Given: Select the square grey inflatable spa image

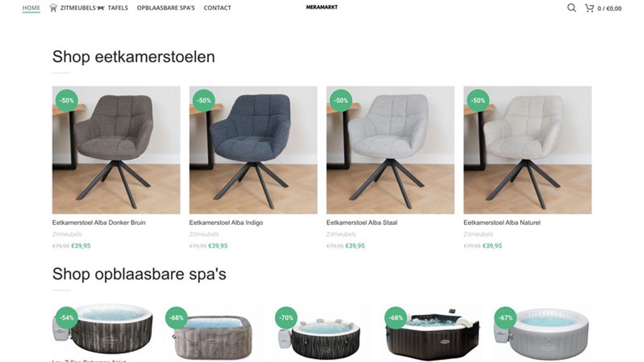Looking at the screenshot, I should [212, 333].
